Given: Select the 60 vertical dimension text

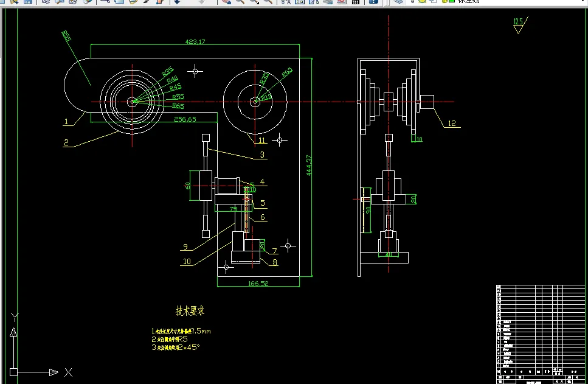Looking at the screenshot, I should (x=187, y=186).
